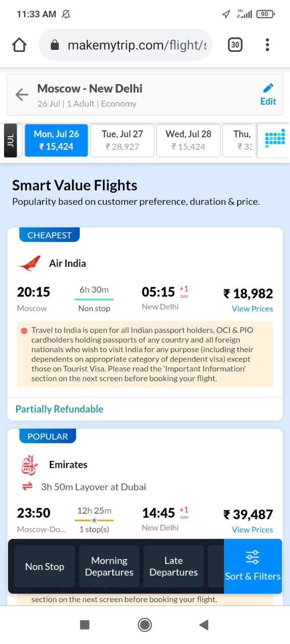Open the browser tabs counter showing 30
The image size is (290, 644).
click(x=235, y=45)
